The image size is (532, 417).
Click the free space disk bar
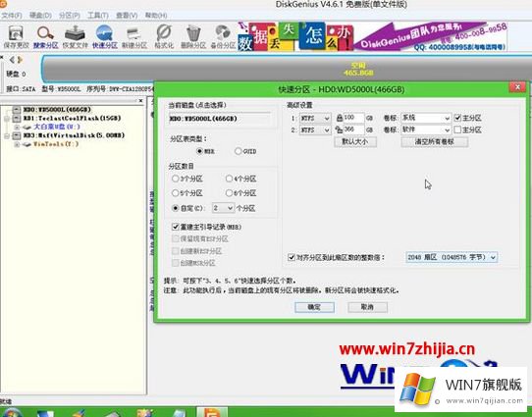coord(287,69)
